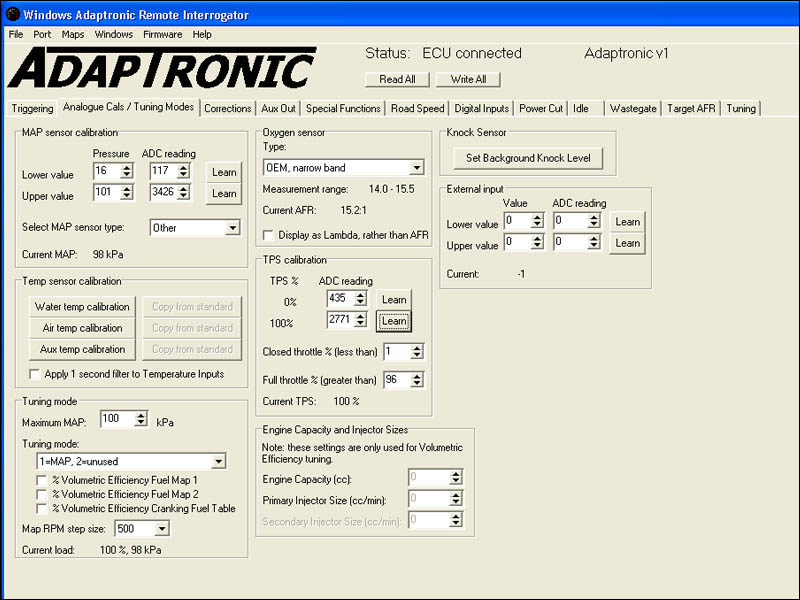The height and width of the screenshot is (600, 800).
Task: Adjust the TPS 0% ADC spinner
Action: (360, 298)
